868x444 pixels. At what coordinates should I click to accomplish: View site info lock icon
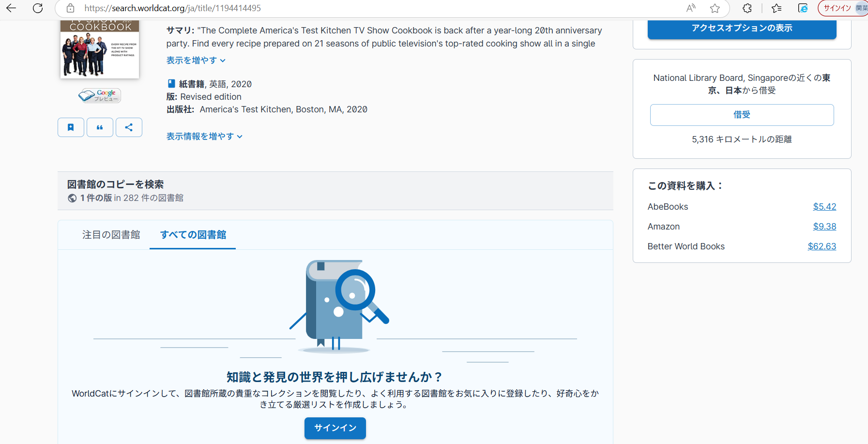click(71, 8)
